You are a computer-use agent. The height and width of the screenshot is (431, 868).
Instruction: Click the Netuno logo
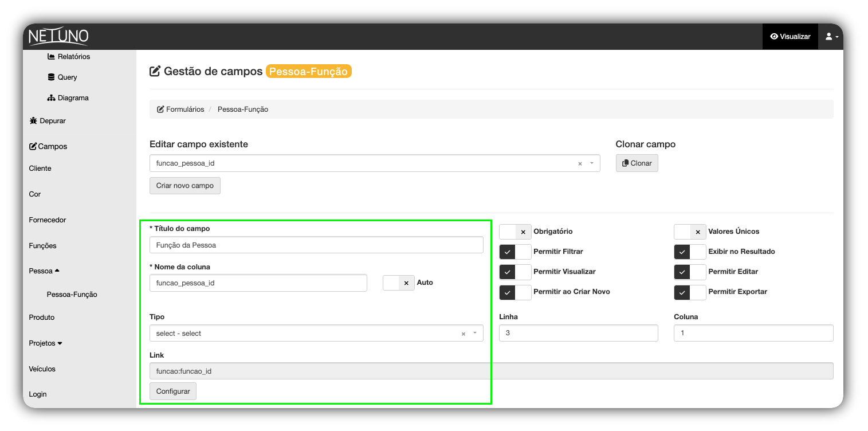tap(58, 37)
